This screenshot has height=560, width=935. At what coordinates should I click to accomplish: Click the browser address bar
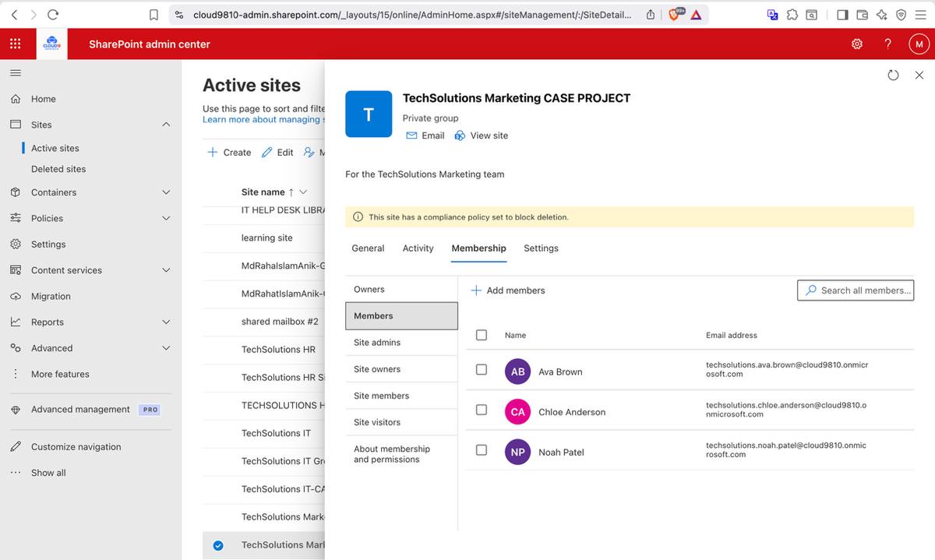[412, 15]
